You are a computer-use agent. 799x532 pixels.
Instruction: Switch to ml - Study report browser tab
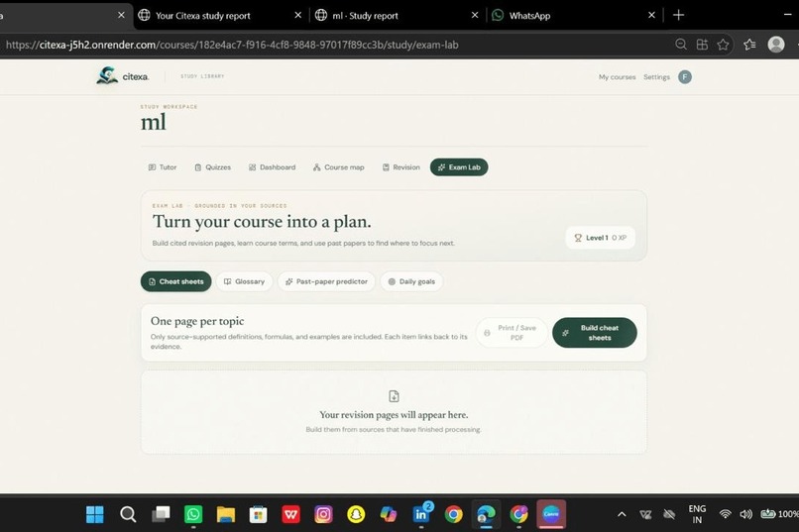[x=391, y=16]
